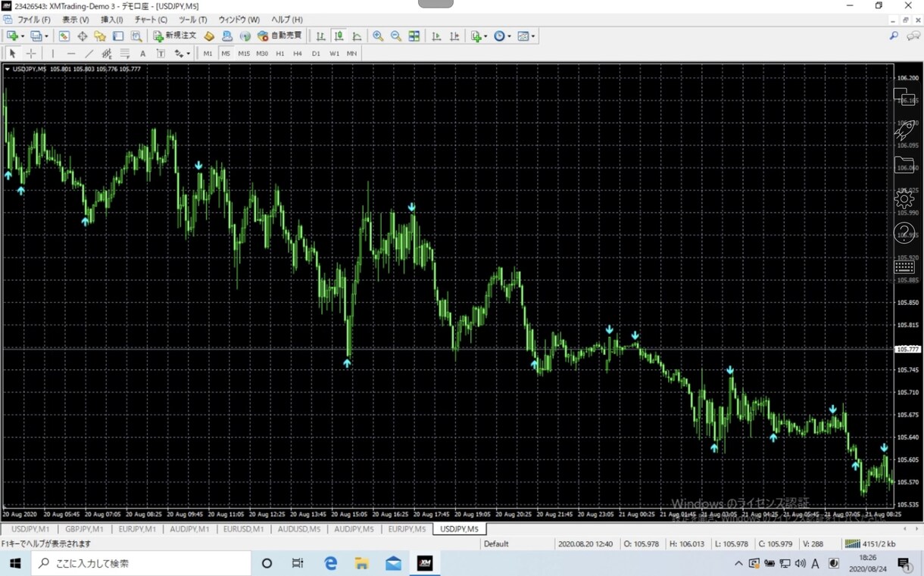924x576 pixels.
Task: Select the Crosshair tool
Action: point(31,54)
